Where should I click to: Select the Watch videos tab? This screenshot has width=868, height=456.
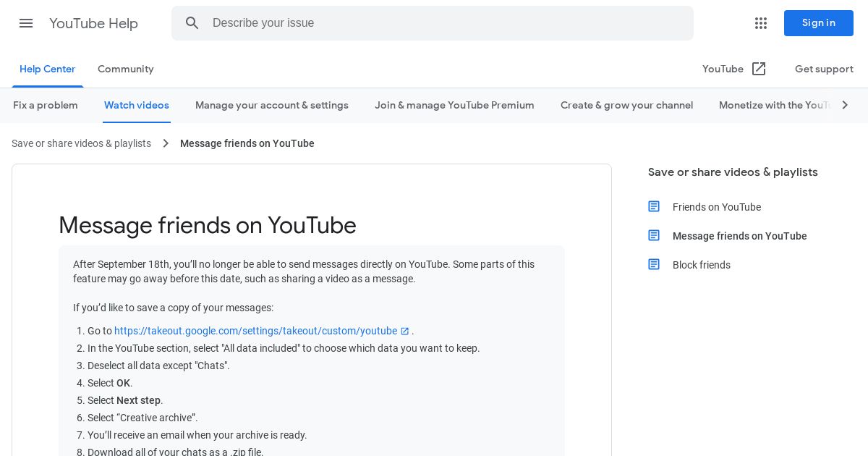pos(137,106)
